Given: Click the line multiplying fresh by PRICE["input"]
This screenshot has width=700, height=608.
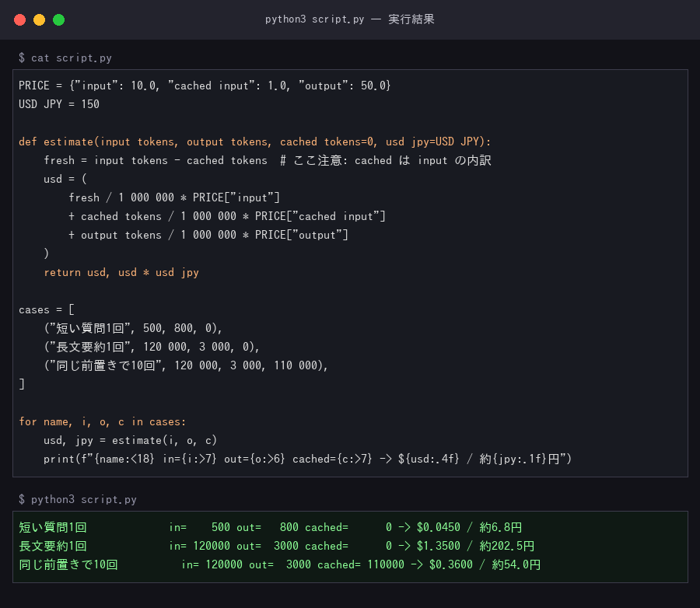Looking at the screenshot, I should click(174, 197).
